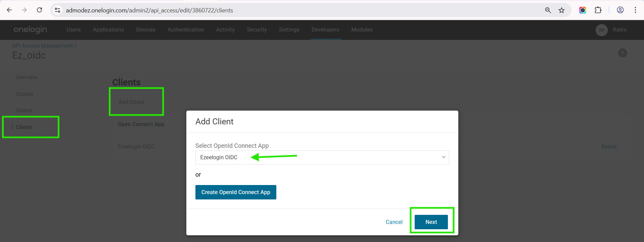Open the Devices menu
Screen dimensions: 644x242
[146, 29]
